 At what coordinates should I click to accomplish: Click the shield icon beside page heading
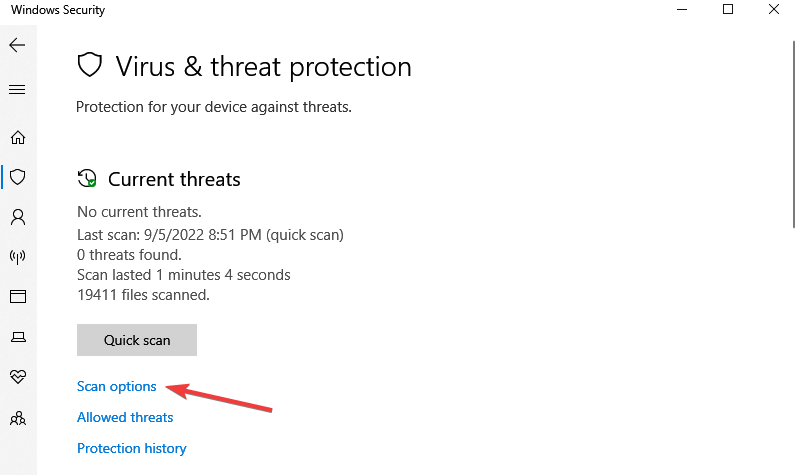(x=90, y=65)
